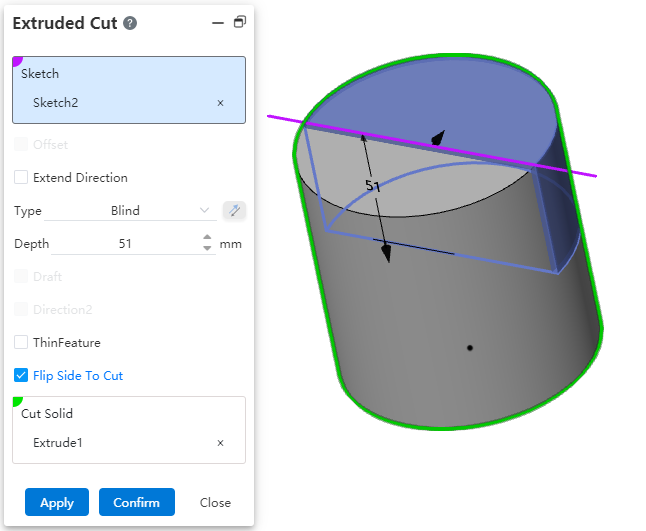
Task: Enable the Extend Direction checkbox
Action: click(21, 178)
